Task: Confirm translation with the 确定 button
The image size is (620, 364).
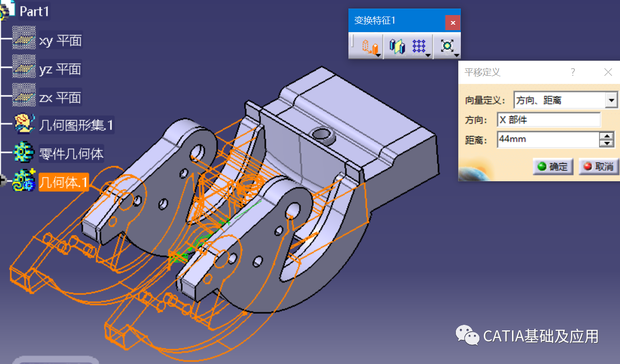Action: point(553,167)
